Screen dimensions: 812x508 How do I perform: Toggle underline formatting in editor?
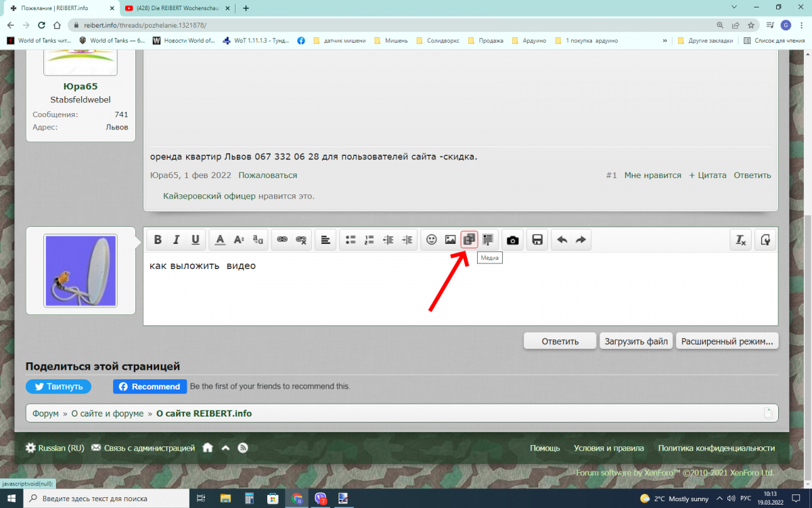tap(196, 240)
